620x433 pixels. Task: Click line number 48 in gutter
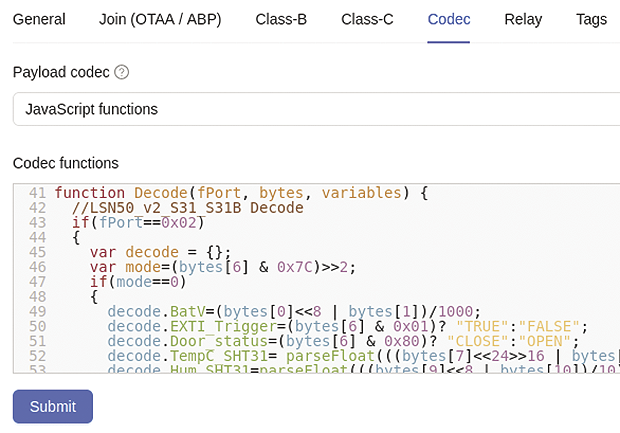(38, 297)
